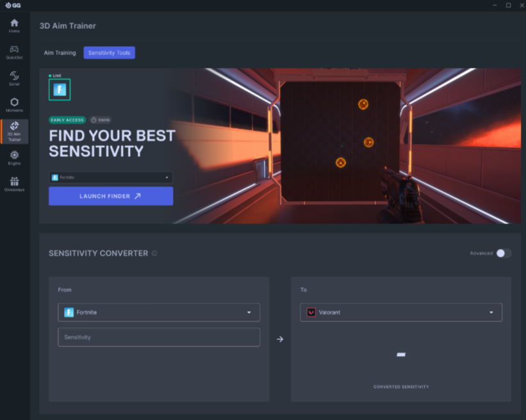Expand the game dropdown above Launch Finder
Screen dimensions: 526x420
click(111, 177)
